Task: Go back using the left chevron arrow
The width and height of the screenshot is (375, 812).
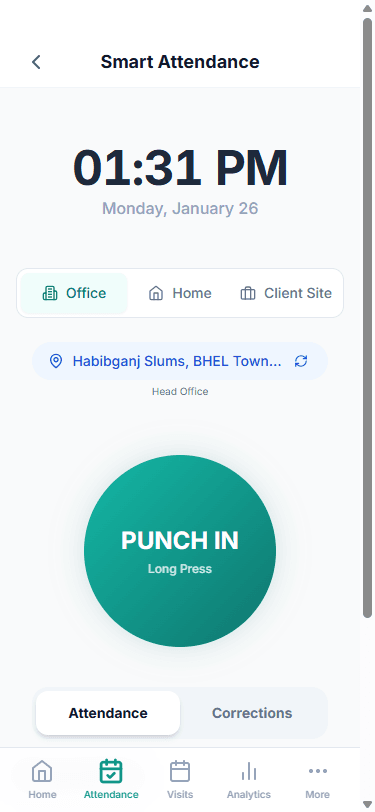Action: point(36,62)
